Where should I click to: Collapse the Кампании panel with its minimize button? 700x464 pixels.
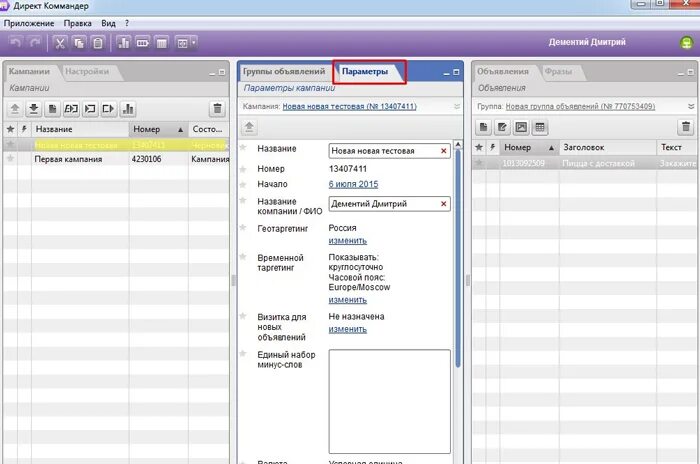[212, 72]
